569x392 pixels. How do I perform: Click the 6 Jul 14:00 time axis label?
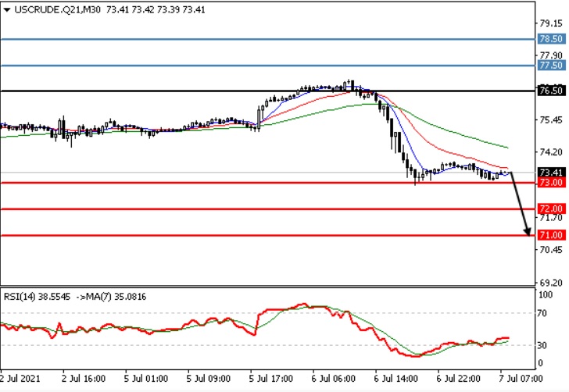coord(395,379)
